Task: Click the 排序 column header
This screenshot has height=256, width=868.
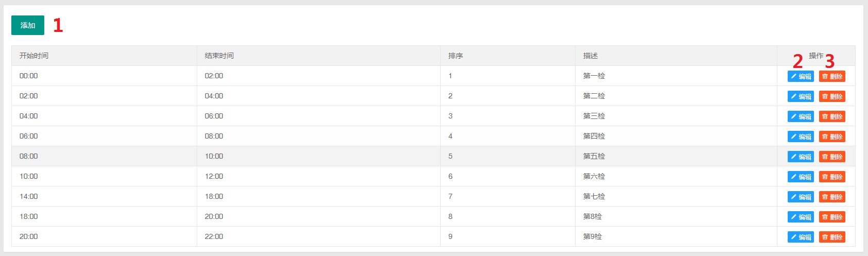Action: [456, 56]
